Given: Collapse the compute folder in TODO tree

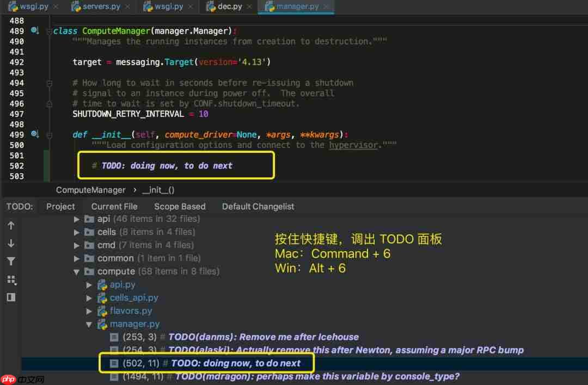Looking at the screenshot, I should coord(76,271).
